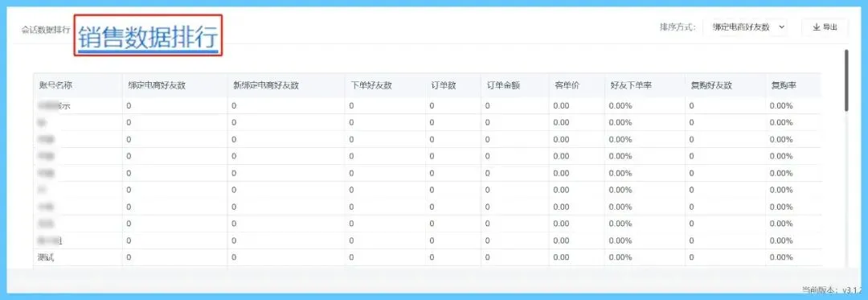Click the 订单金额 column header
This screenshot has height=300, width=868.
503,85
